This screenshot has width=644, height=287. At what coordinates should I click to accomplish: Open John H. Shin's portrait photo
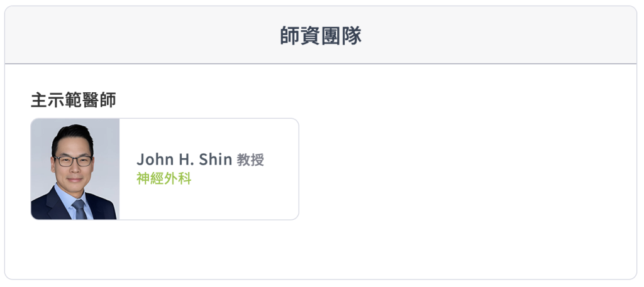(75, 169)
